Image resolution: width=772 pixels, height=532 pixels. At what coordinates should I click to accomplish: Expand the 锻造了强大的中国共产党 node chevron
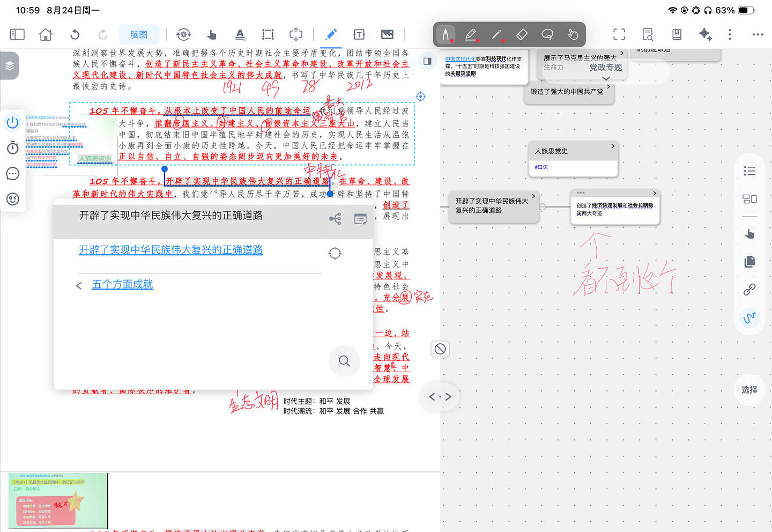[x=608, y=86]
